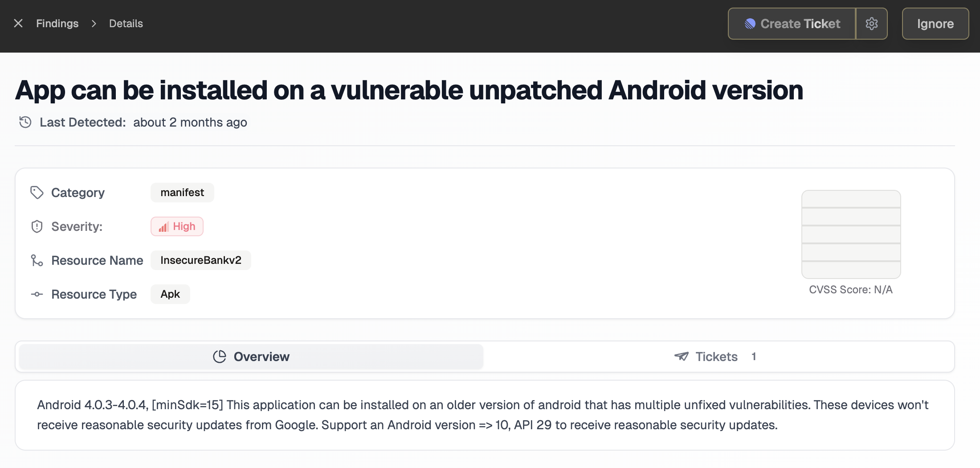The height and width of the screenshot is (468, 980).
Task: Click the ticket count badge showing 1
Action: [754, 356]
